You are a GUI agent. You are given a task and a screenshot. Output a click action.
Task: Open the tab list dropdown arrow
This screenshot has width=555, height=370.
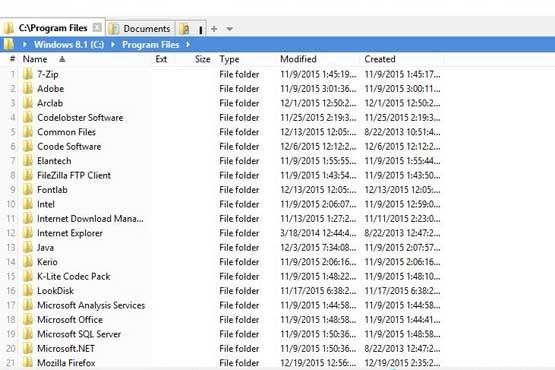(x=229, y=29)
